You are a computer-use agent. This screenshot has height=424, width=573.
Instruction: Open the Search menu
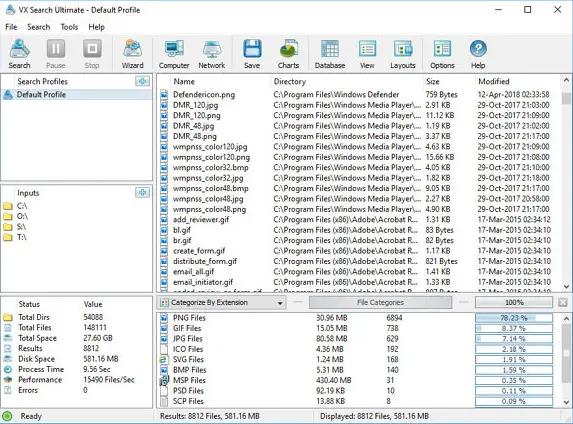38,27
